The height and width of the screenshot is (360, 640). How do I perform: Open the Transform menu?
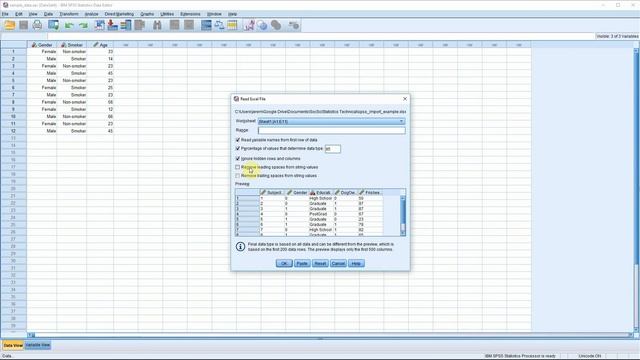tap(69, 14)
